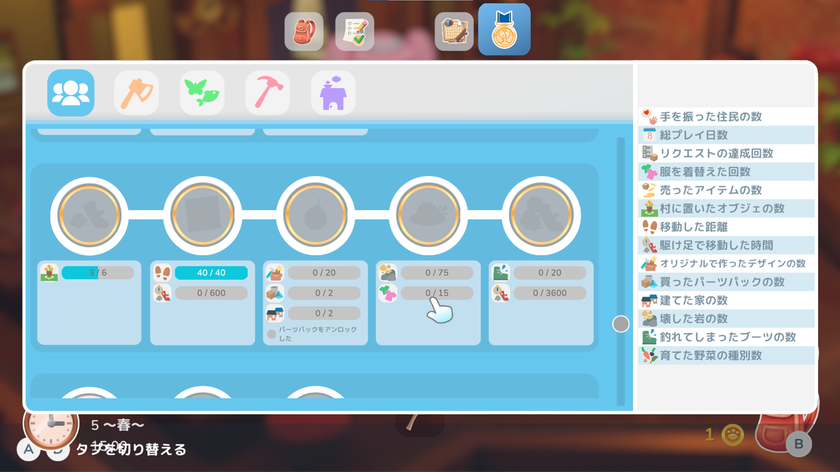Toggle the パーツパックをアンロックした indicator
The image size is (840, 472).
pos(272,334)
